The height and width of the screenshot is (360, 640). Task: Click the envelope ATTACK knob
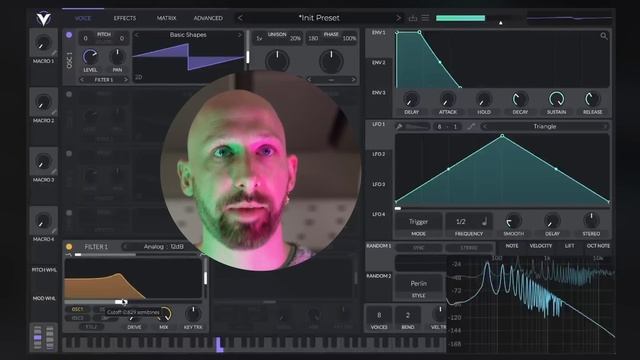(x=447, y=99)
